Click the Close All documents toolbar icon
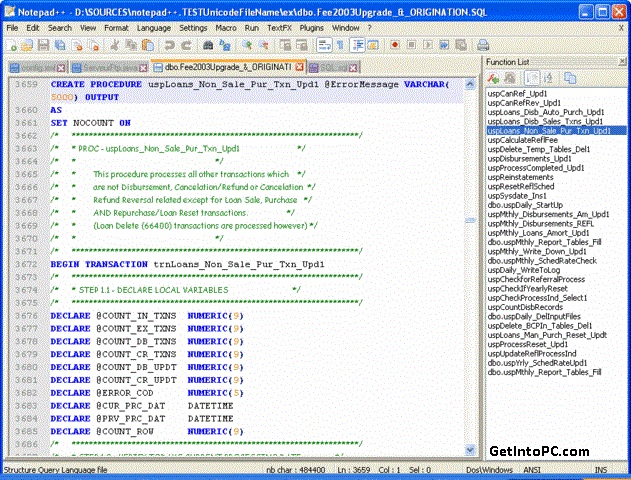Viewport: 631px width, 480px height. point(94,45)
